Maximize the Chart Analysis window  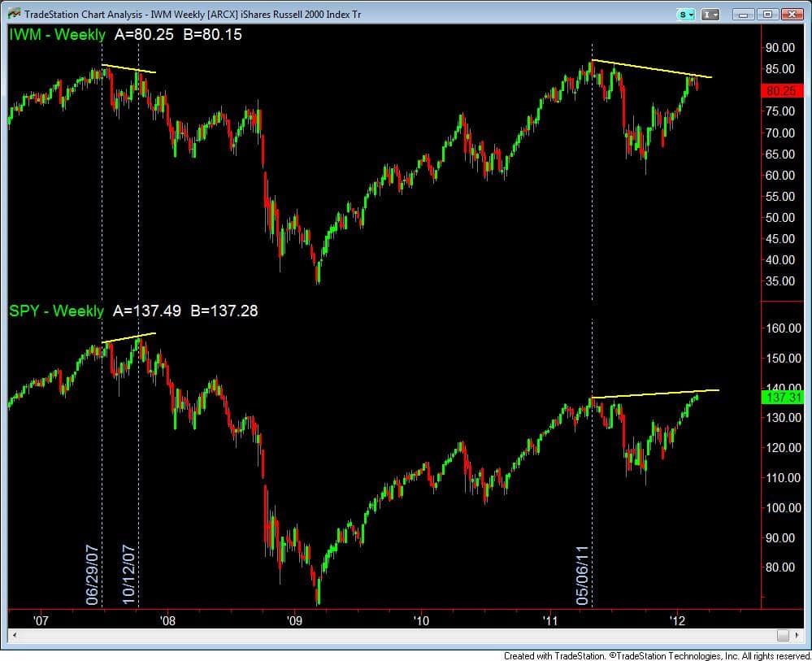(766, 14)
